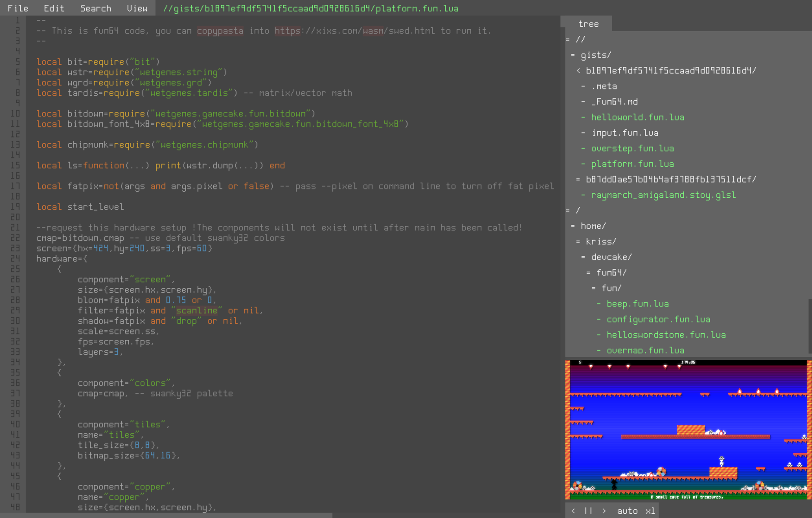Open helloworld.fun.lua from the tree
Screen dimensions: 812x518
pos(638,117)
